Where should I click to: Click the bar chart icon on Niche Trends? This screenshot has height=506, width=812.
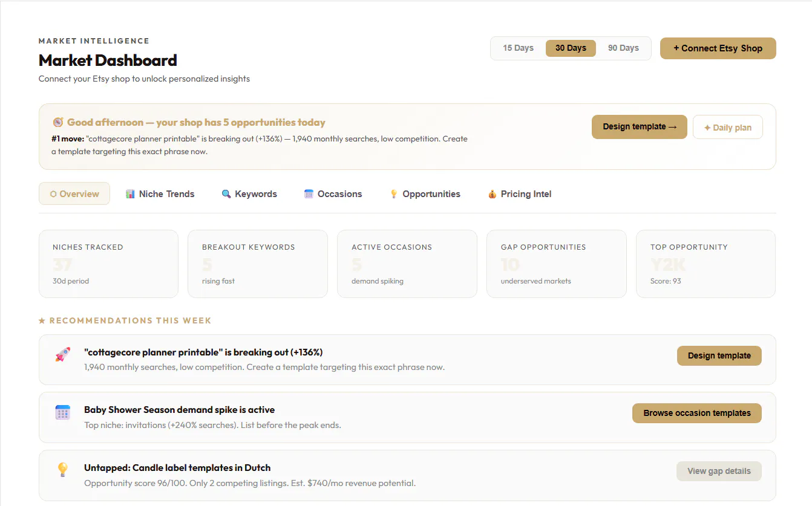130,194
